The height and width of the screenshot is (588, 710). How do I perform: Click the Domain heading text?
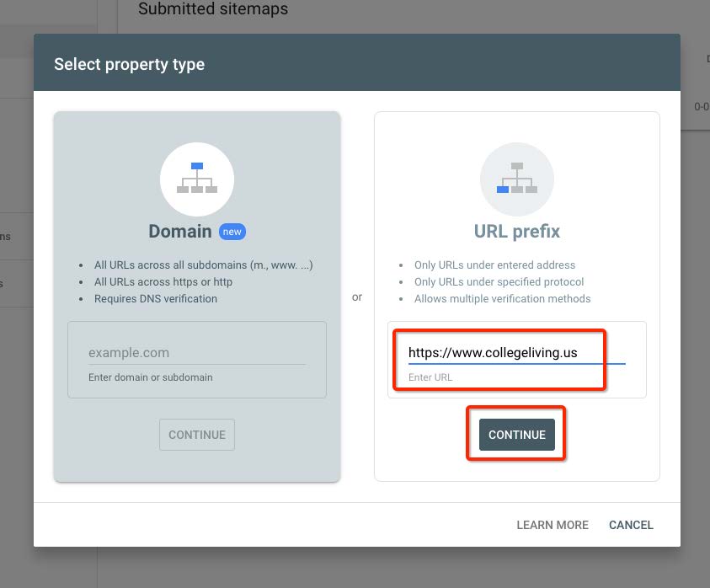[x=180, y=232]
